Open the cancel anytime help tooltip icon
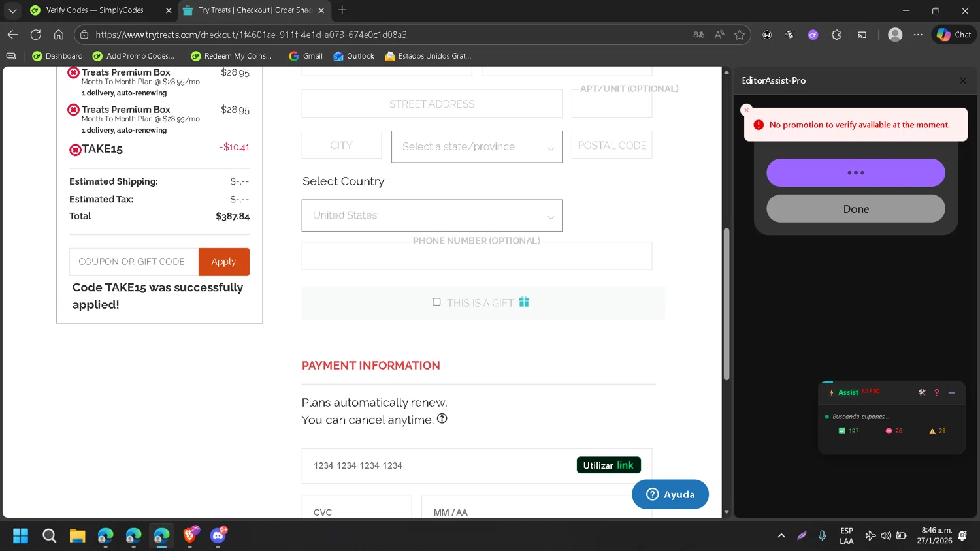This screenshot has height=551, width=980. click(442, 418)
